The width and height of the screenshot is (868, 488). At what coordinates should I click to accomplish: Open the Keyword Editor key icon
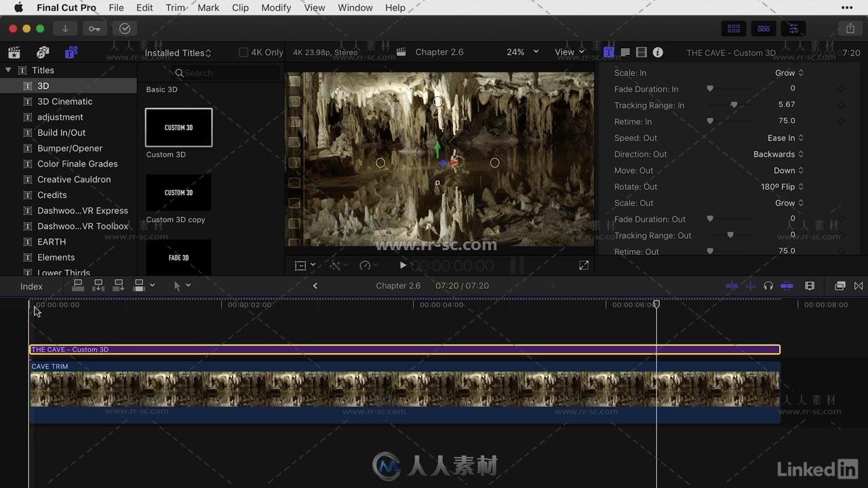[94, 28]
